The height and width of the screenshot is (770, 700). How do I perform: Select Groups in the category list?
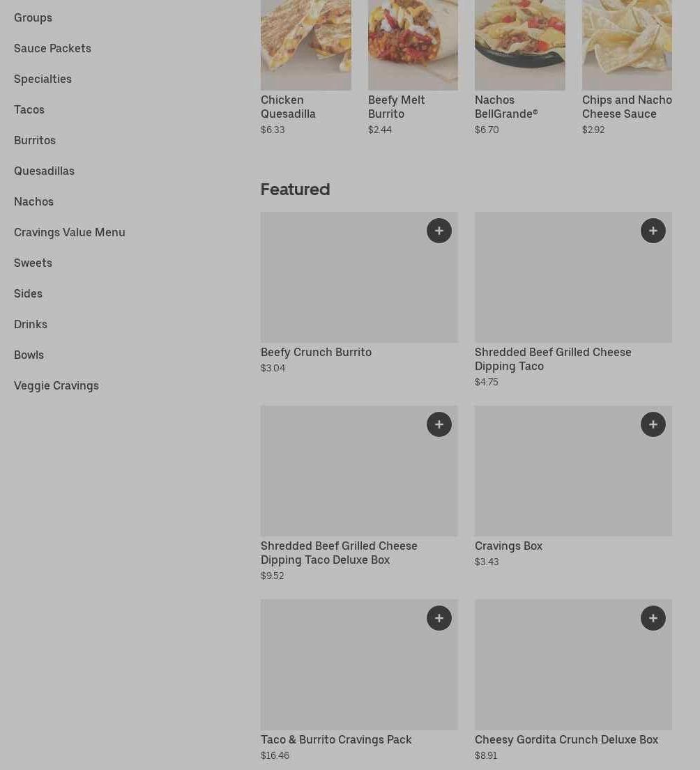tap(33, 17)
